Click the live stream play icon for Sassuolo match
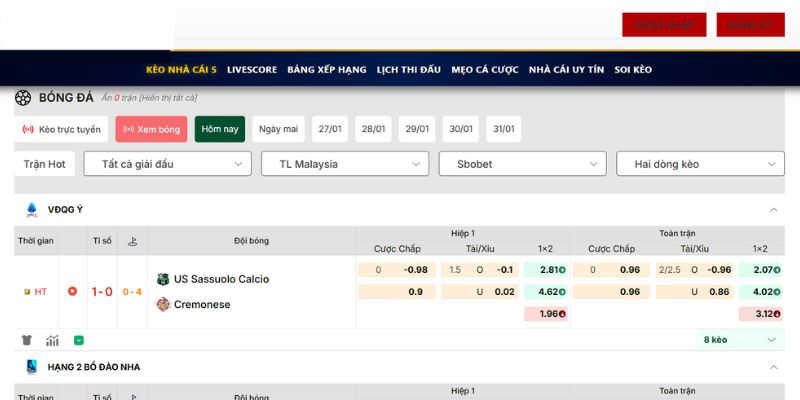This screenshot has height=400, width=800. coord(72,291)
